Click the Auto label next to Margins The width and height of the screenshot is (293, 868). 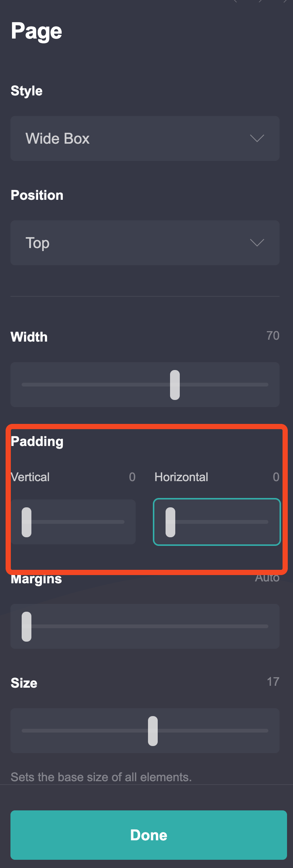[267, 577]
